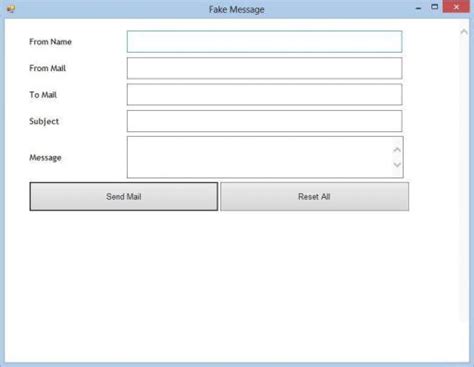Click the Fake Message window title
This screenshot has height=367, width=474.
[237, 9]
